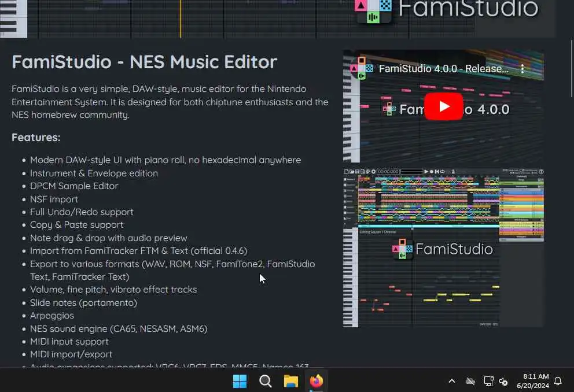Click the cloud sync tray icon
574x392 pixels.
[x=470, y=382]
